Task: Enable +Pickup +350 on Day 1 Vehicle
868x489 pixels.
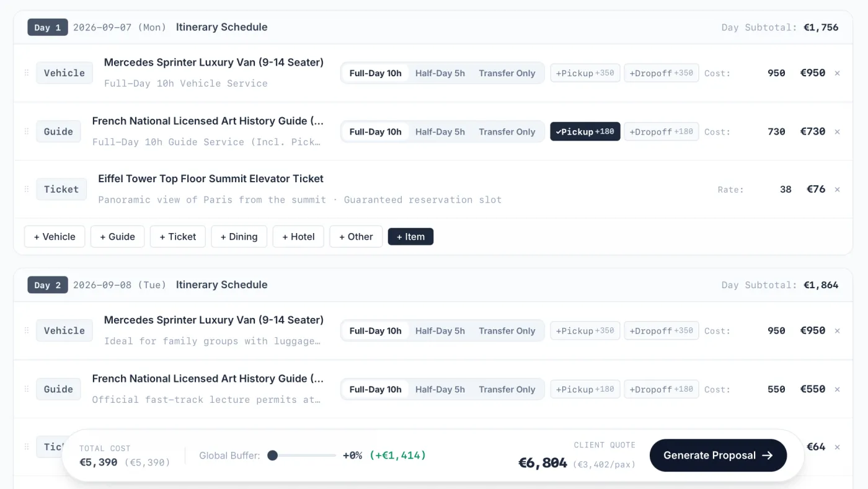Action: (585, 73)
